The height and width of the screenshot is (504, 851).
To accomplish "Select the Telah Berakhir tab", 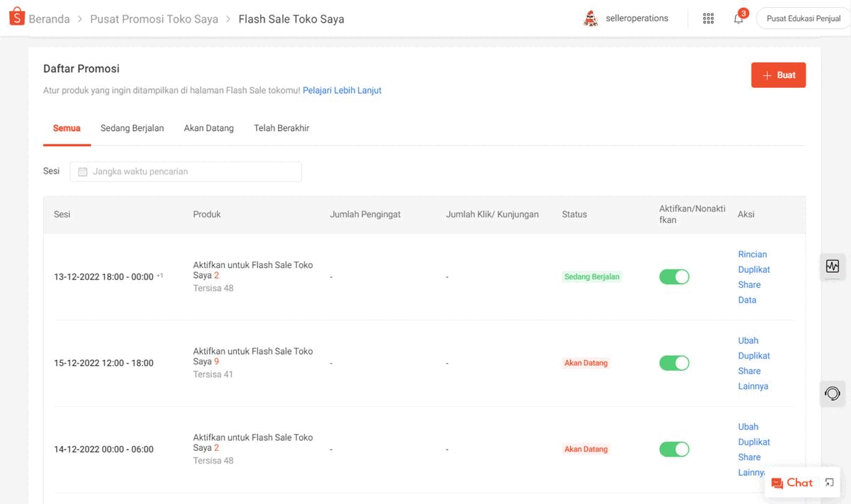I will [281, 128].
